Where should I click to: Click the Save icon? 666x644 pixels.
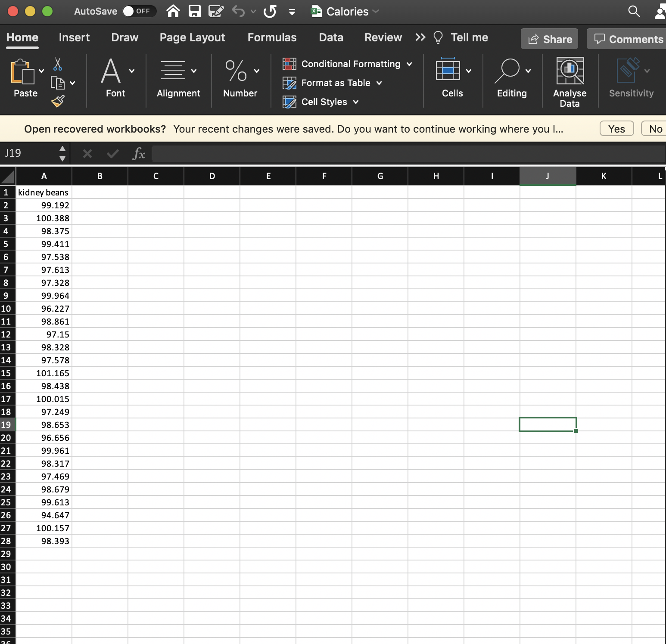click(x=194, y=12)
